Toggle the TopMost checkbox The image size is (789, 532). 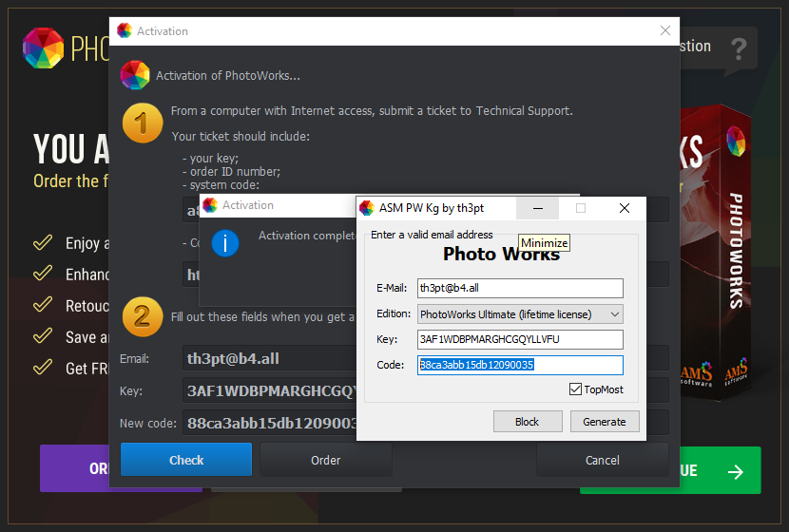pyautogui.click(x=575, y=389)
